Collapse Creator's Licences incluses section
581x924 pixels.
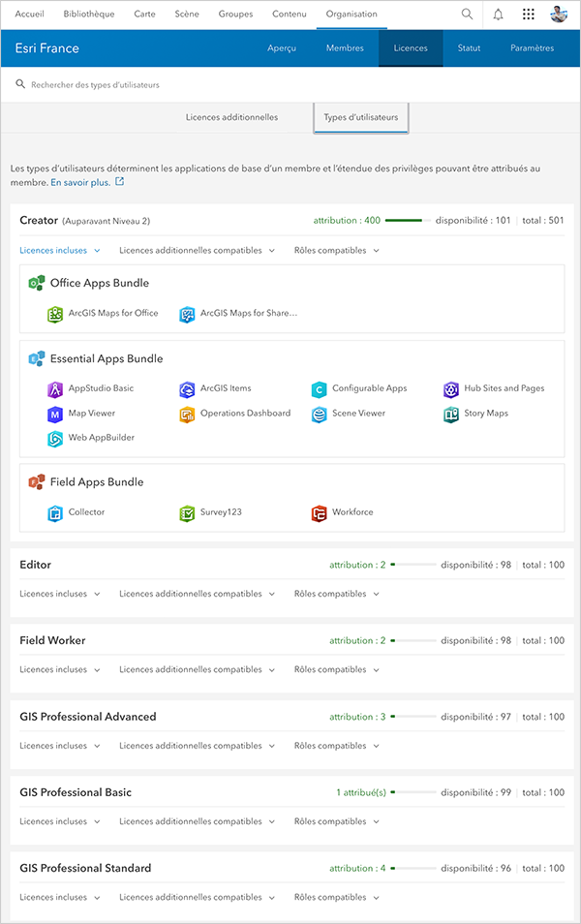pyautogui.click(x=60, y=251)
